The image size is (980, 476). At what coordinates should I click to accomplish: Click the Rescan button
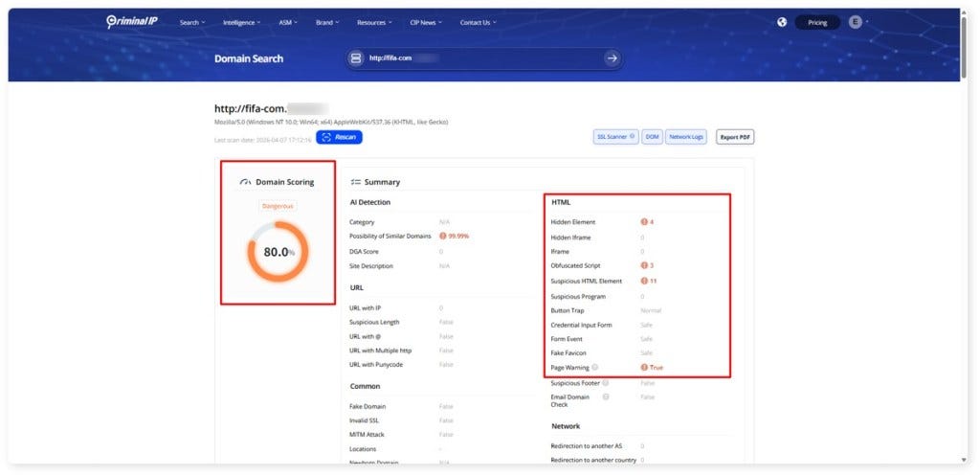point(339,137)
